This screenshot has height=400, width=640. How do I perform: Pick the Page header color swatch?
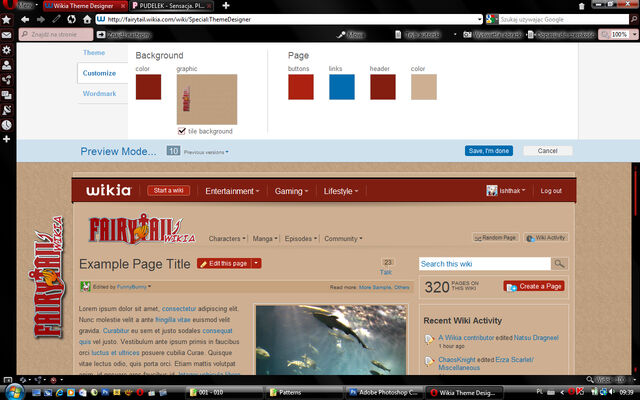click(383, 87)
